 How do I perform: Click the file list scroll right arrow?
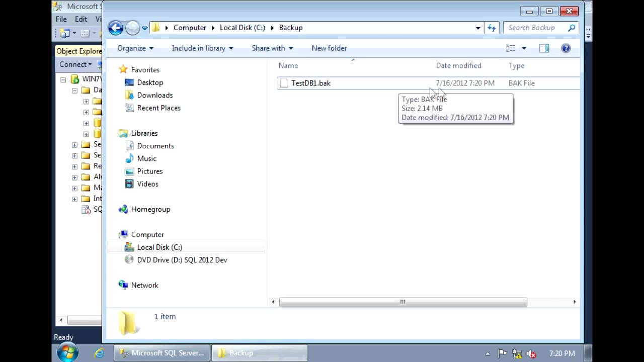pos(575,302)
